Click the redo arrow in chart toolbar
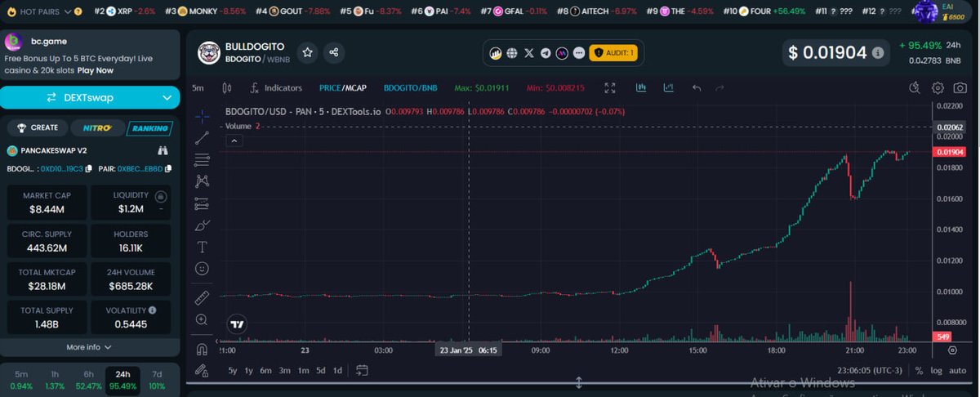Screen dimensions: 980x397 click(719, 87)
